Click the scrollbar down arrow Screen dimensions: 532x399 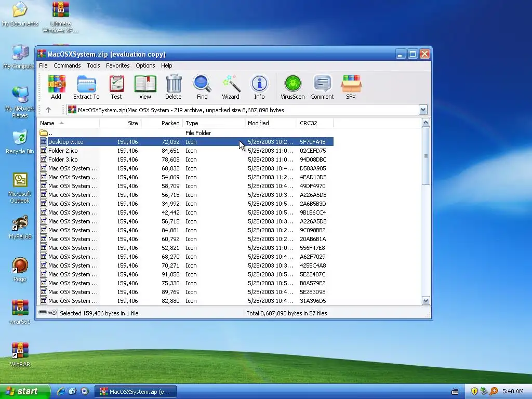click(x=426, y=301)
